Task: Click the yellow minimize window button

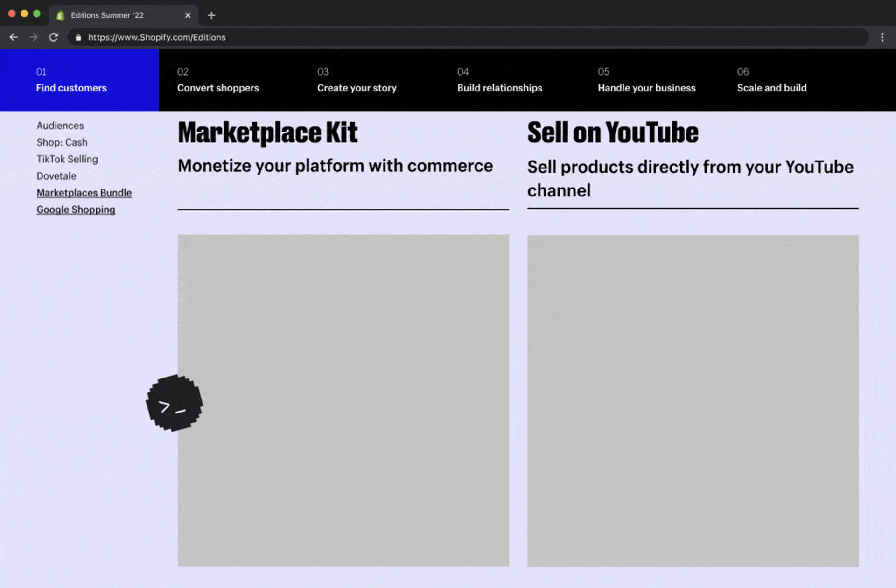Action: point(24,14)
